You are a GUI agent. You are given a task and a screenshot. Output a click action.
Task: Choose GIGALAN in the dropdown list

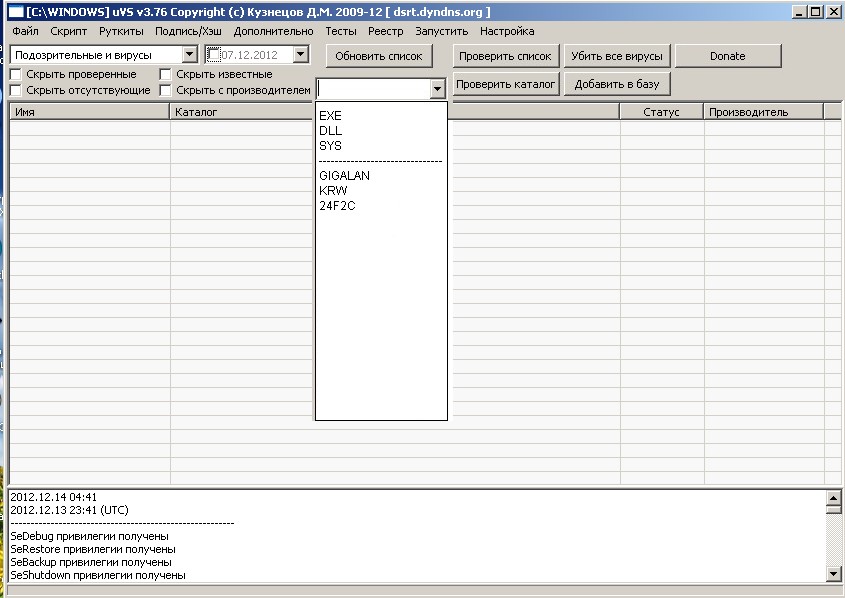point(344,176)
